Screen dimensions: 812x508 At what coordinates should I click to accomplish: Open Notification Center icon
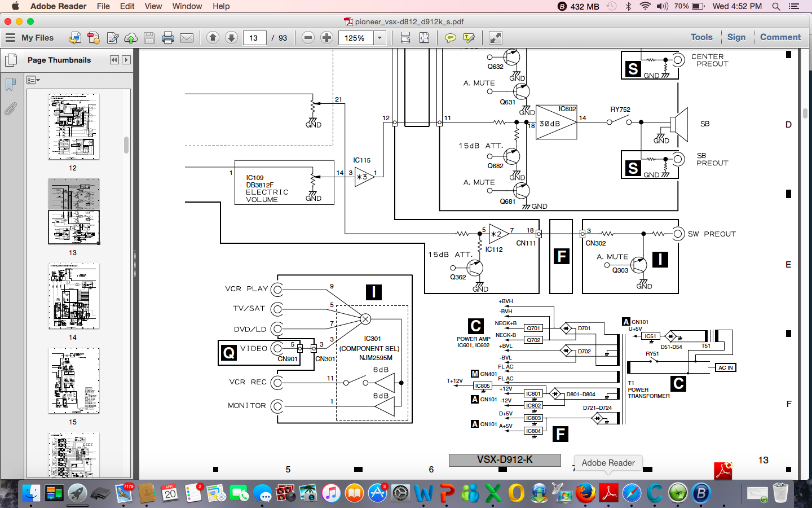point(794,6)
